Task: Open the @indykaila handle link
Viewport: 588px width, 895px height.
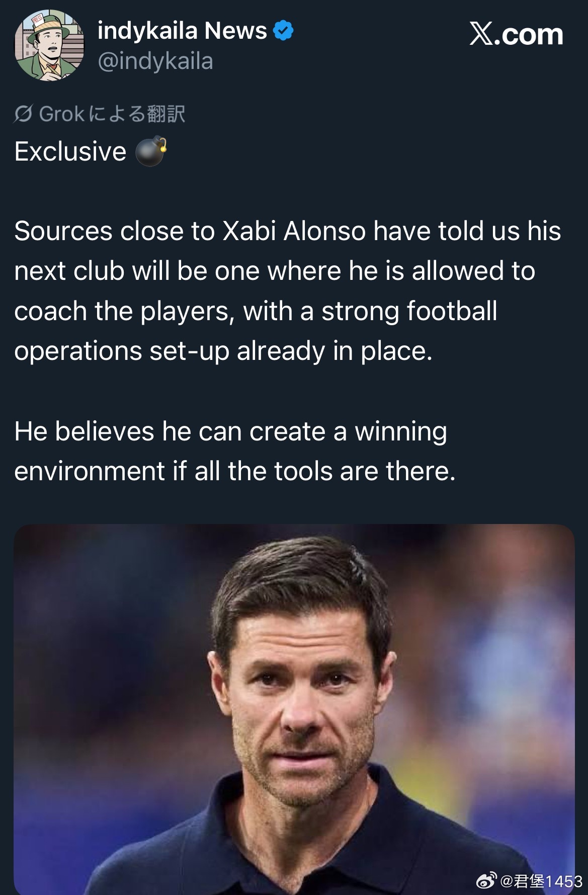Action: coord(155,61)
